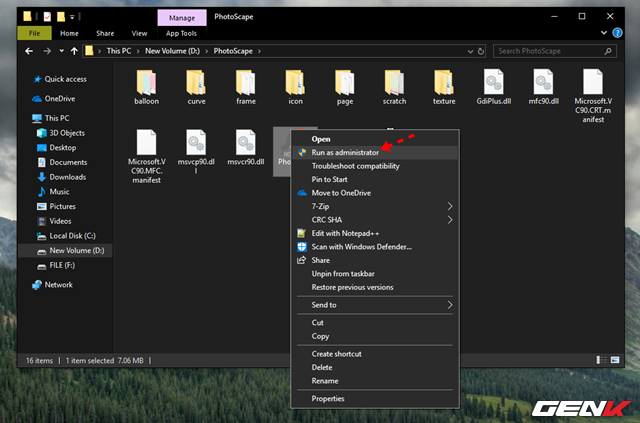Choose Run as administrator

pyautogui.click(x=375, y=152)
